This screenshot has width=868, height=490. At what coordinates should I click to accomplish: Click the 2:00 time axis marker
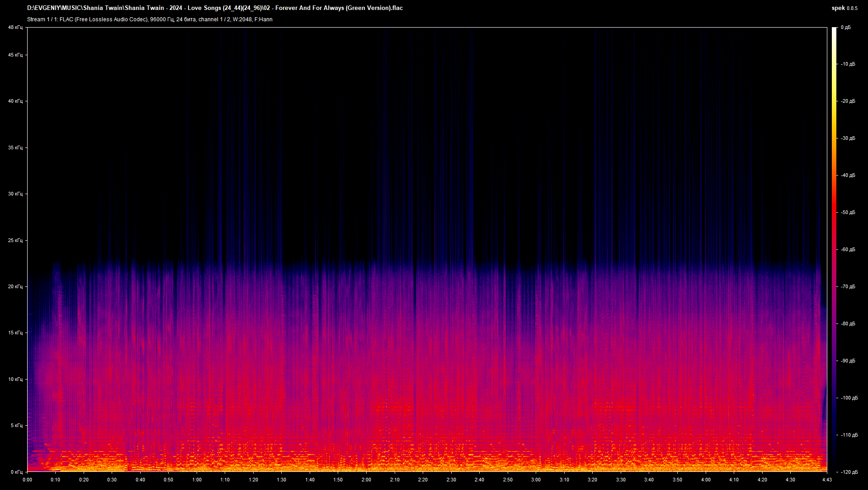[366, 480]
